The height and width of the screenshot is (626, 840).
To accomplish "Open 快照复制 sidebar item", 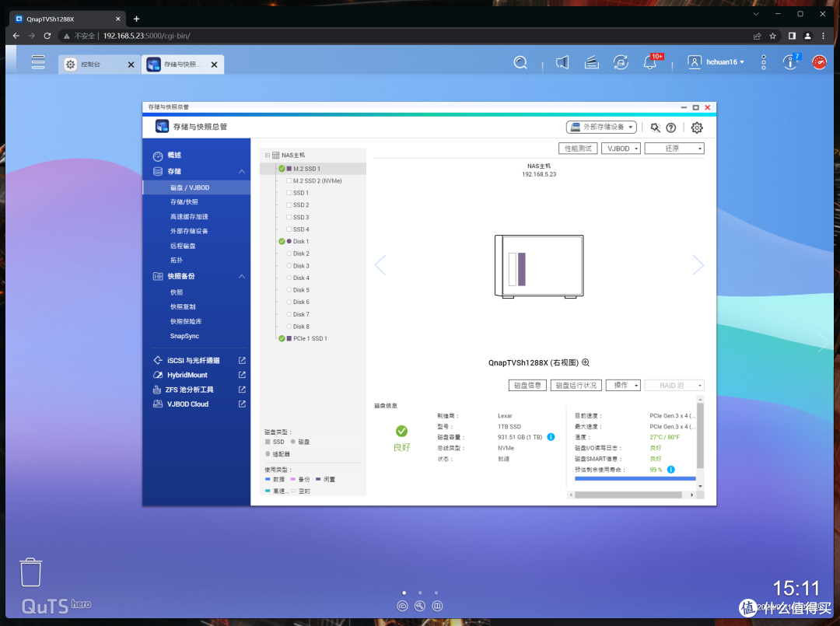I will tap(183, 307).
